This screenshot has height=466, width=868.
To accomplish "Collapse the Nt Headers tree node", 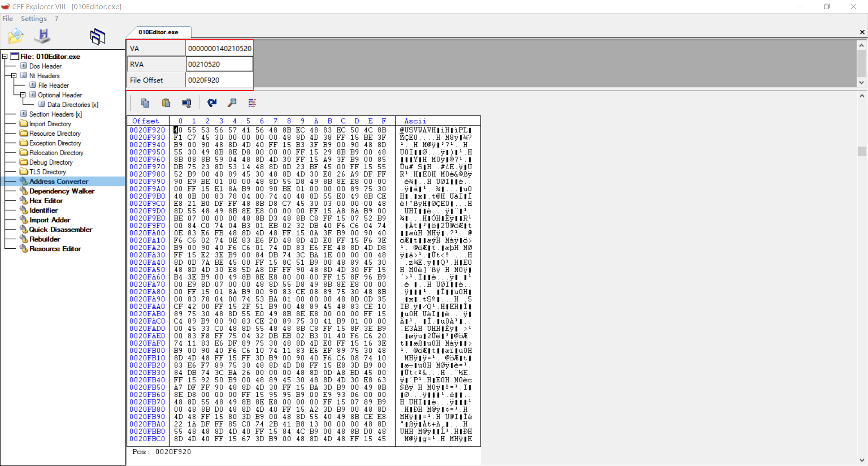I will click(14, 76).
